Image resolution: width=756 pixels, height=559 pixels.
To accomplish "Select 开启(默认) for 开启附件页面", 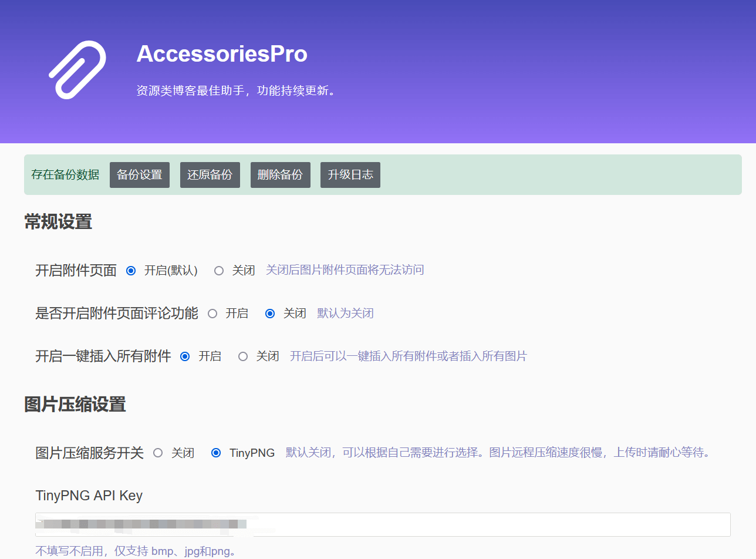I will (x=130, y=270).
